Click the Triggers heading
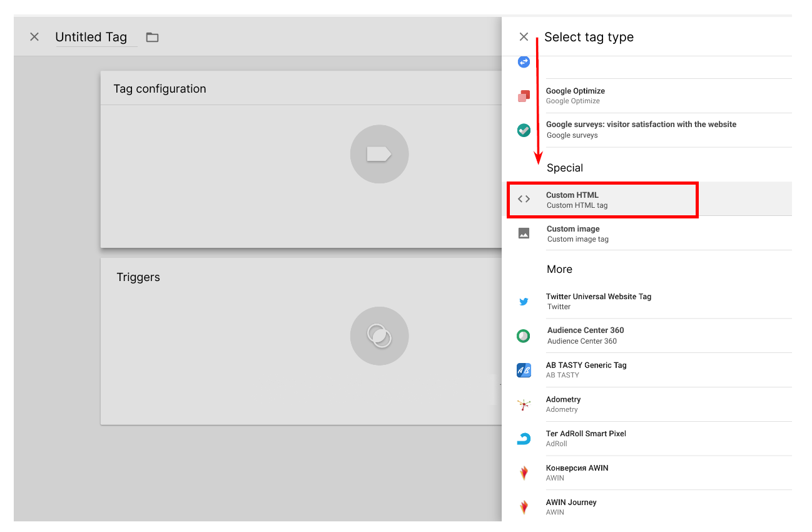The image size is (812, 532). (x=138, y=277)
